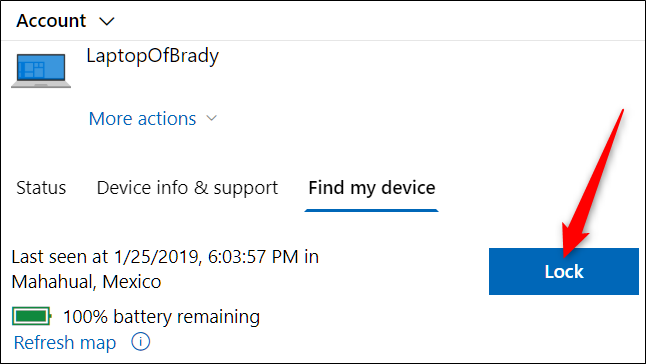This screenshot has width=646, height=364.
Task: Switch to the Status tab
Action: coord(41,188)
